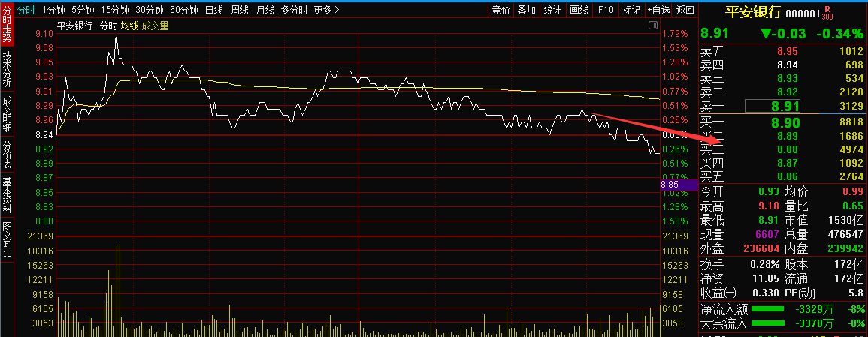This screenshot has height=337, width=868.
Task: Switch to the 月线 monthly chart
Action: pos(265,10)
